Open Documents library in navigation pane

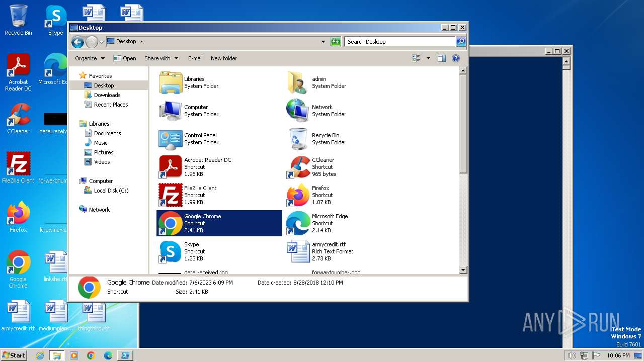pyautogui.click(x=107, y=133)
